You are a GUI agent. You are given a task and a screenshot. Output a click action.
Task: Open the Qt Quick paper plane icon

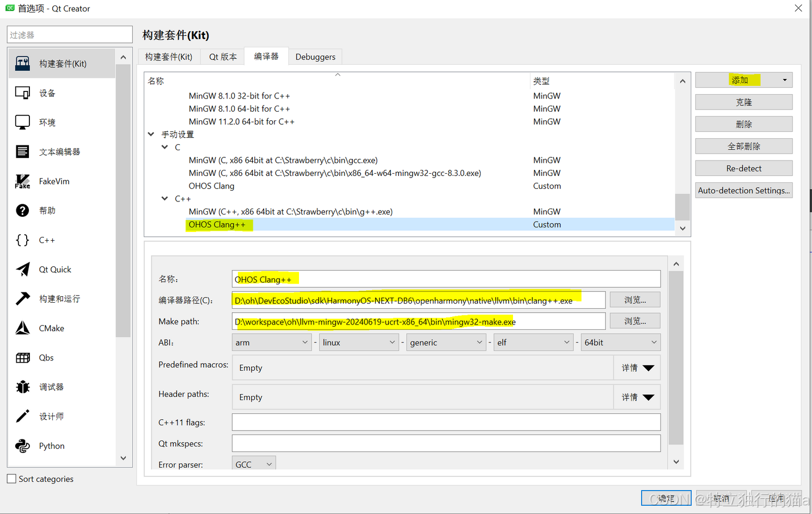click(22, 270)
